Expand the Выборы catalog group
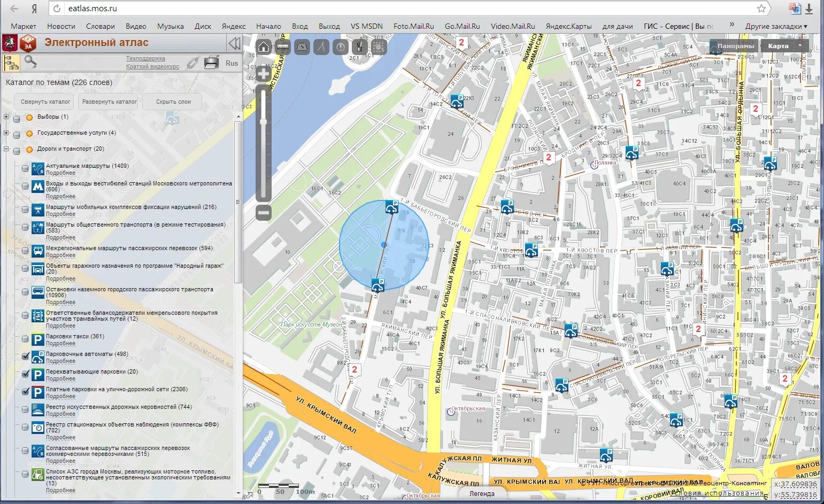The width and height of the screenshot is (824, 504). (6, 117)
